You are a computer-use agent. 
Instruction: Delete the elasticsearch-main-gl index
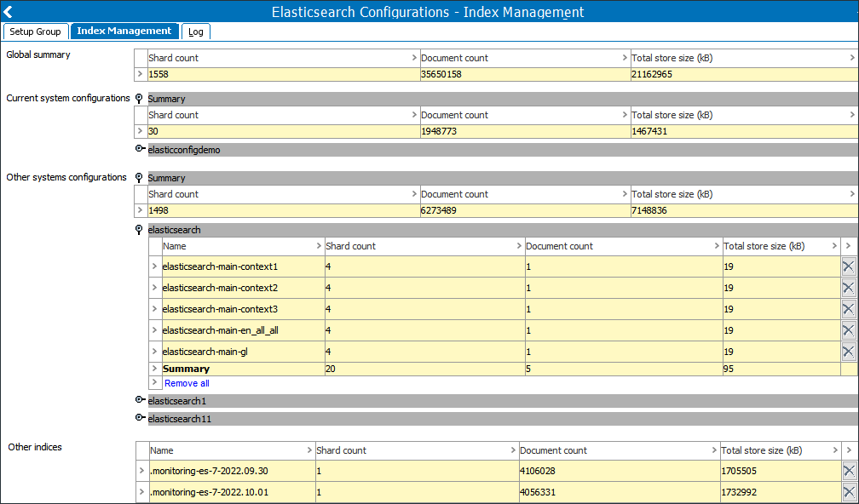(x=848, y=352)
